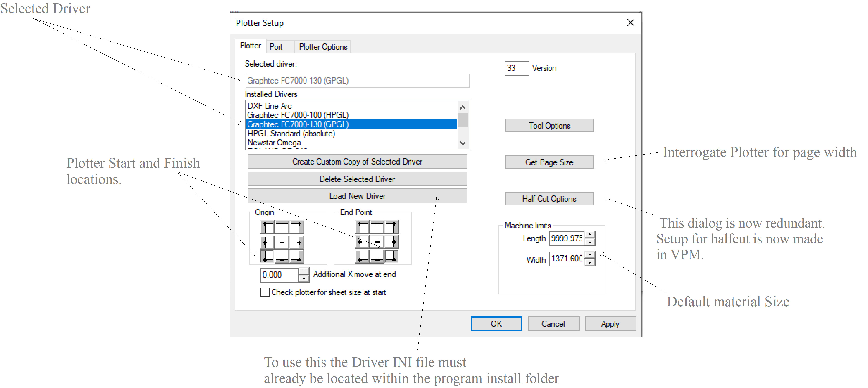Open Tool Options dialog
This screenshot has height=388, width=868.
coord(550,126)
